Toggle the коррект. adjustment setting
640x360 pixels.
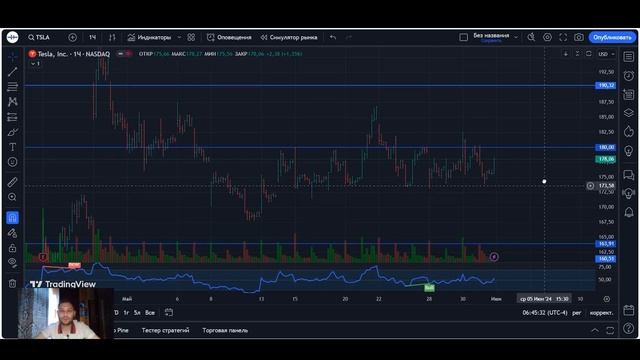coord(601,313)
